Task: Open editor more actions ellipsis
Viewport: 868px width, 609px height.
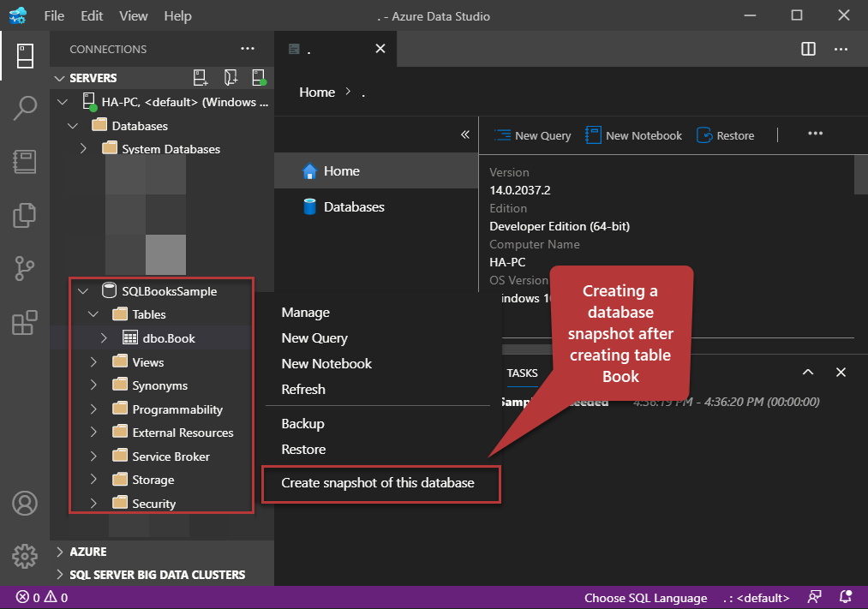Action: pos(841,49)
